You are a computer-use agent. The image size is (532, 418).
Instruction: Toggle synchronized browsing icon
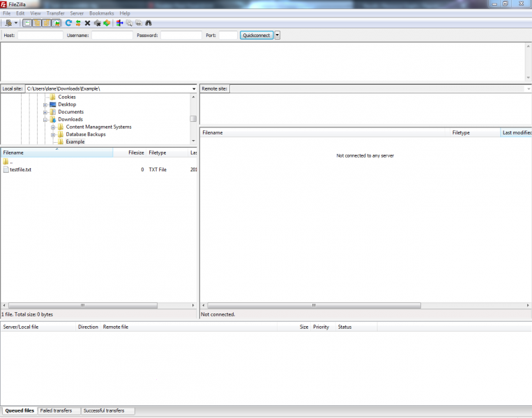[x=139, y=23]
